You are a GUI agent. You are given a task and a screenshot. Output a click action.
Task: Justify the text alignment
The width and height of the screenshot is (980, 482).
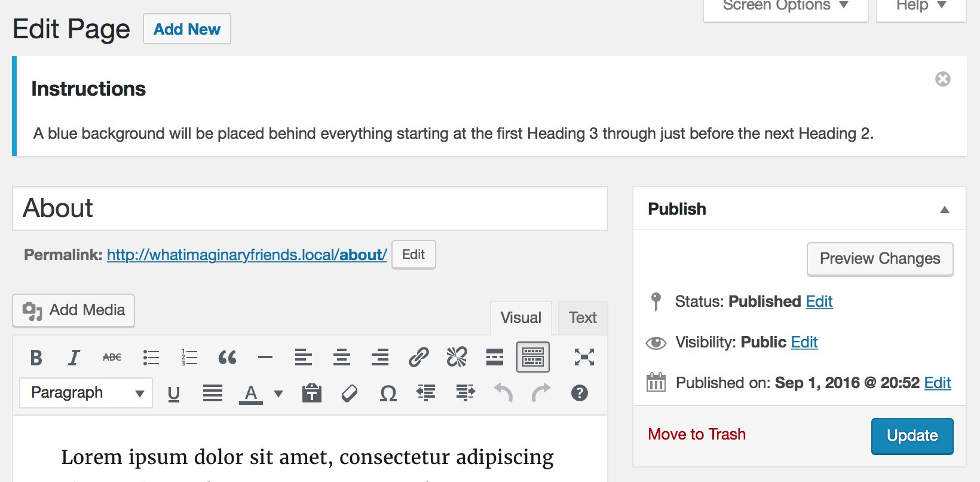coord(212,393)
